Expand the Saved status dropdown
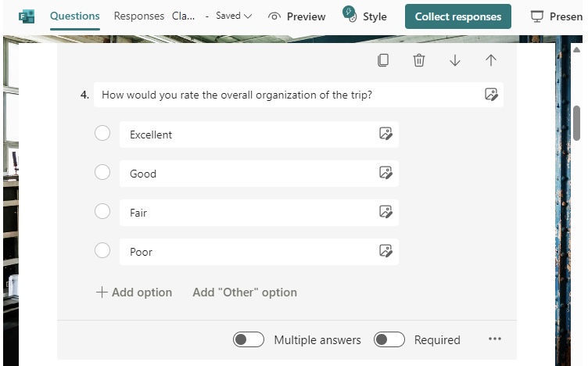Image resolution: width=588 pixels, height=366 pixels. point(234,16)
